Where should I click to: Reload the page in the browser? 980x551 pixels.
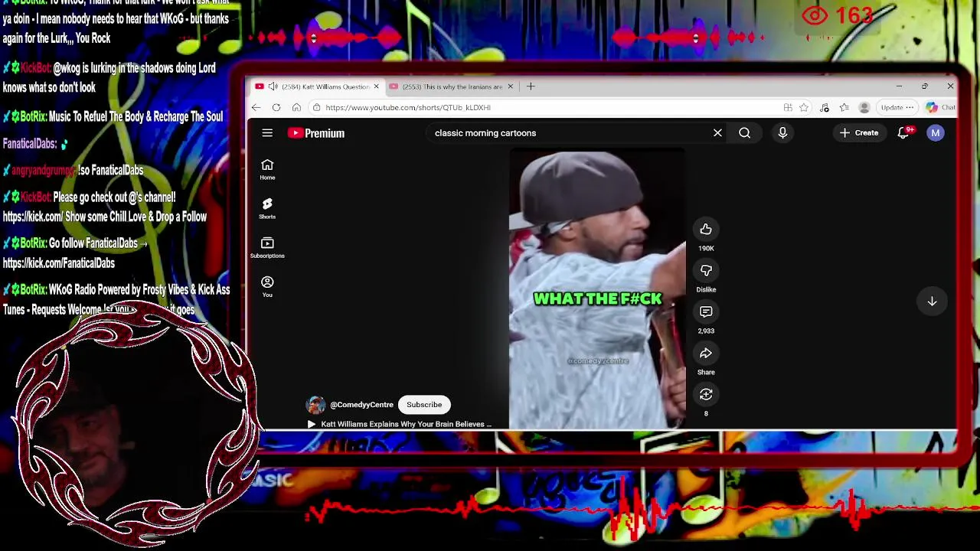276,107
